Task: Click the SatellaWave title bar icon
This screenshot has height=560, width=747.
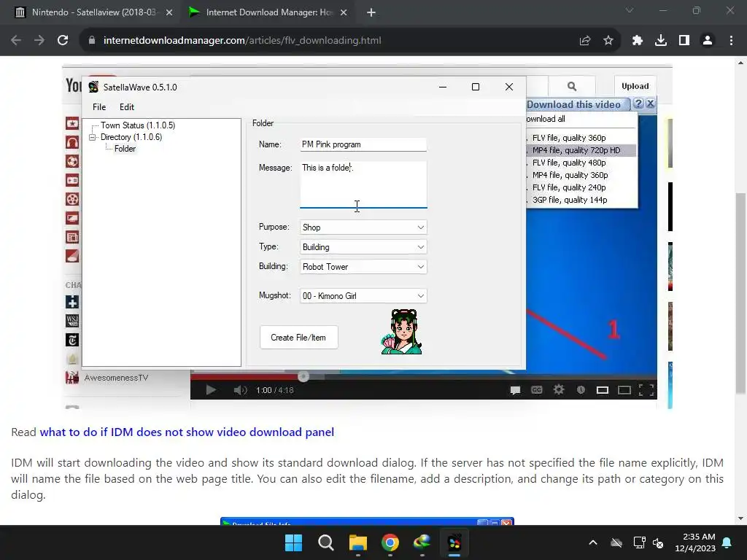Action: [x=93, y=87]
